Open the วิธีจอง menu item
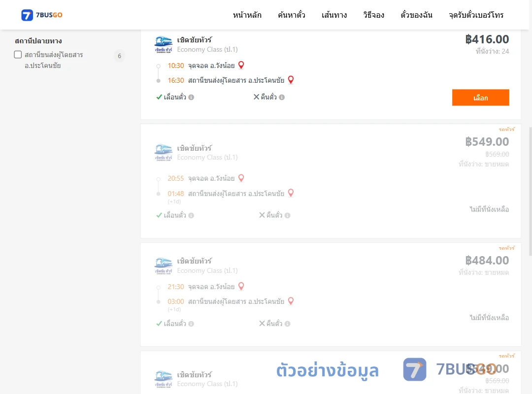This screenshot has height=394, width=532. pyautogui.click(x=373, y=15)
